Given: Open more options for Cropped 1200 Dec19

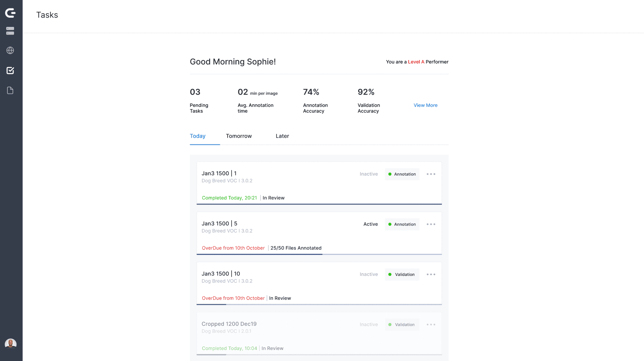Looking at the screenshot, I should point(431,325).
